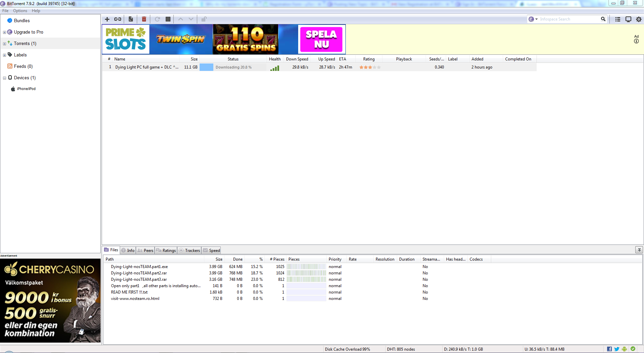The image size is (644, 353).
Task: Toggle the category list view icon
Action: (x=618, y=19)
